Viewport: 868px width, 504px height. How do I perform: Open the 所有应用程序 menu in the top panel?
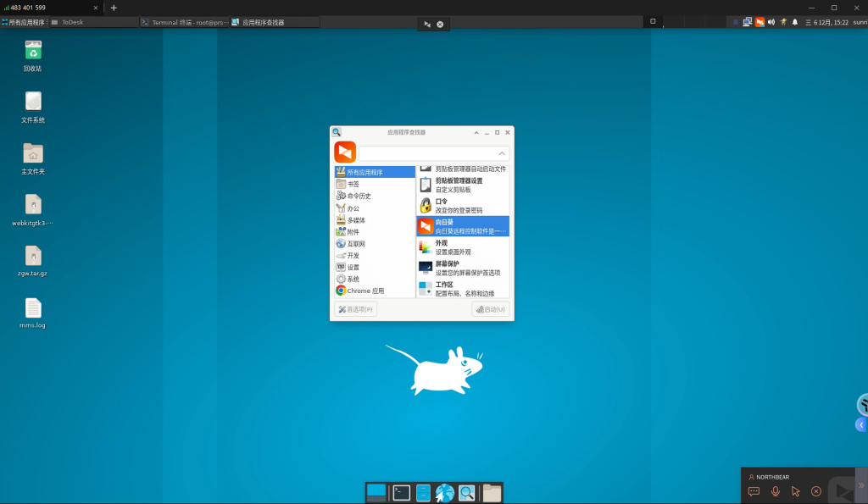pyautogui.click(x=24, y=22)
